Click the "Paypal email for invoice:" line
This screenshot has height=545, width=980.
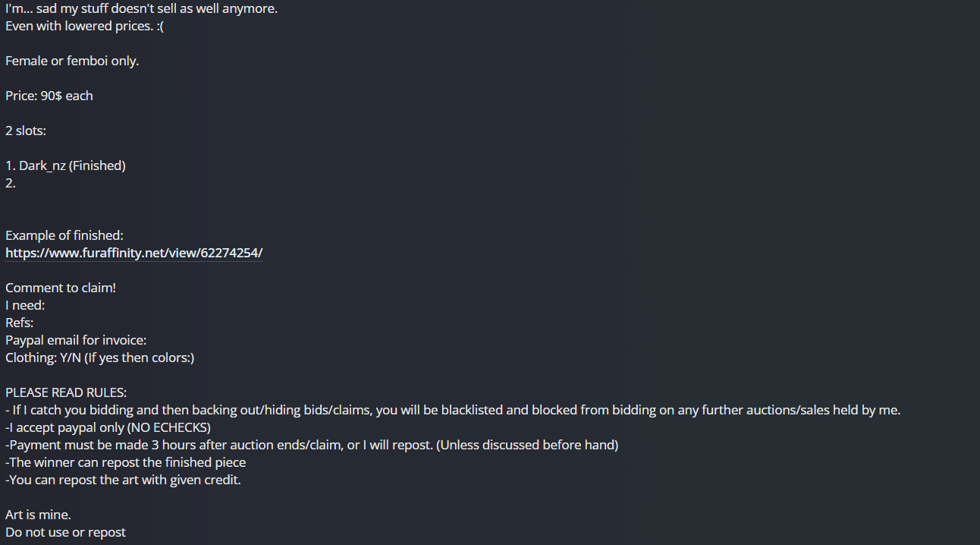[76, 340]
